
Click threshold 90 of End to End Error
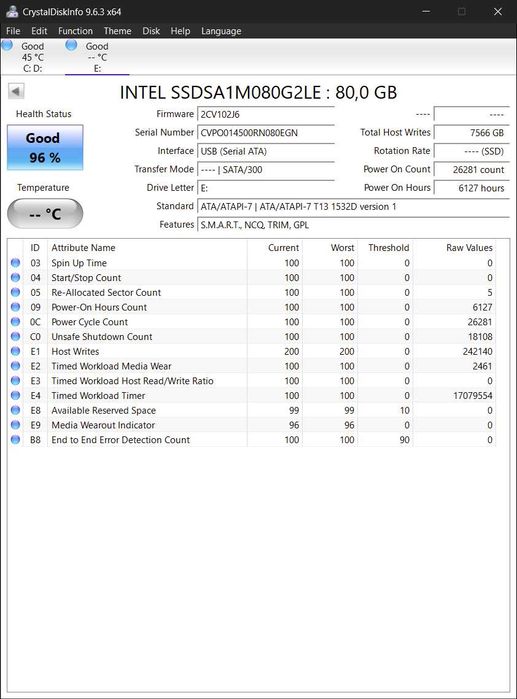tap(404, 440)
